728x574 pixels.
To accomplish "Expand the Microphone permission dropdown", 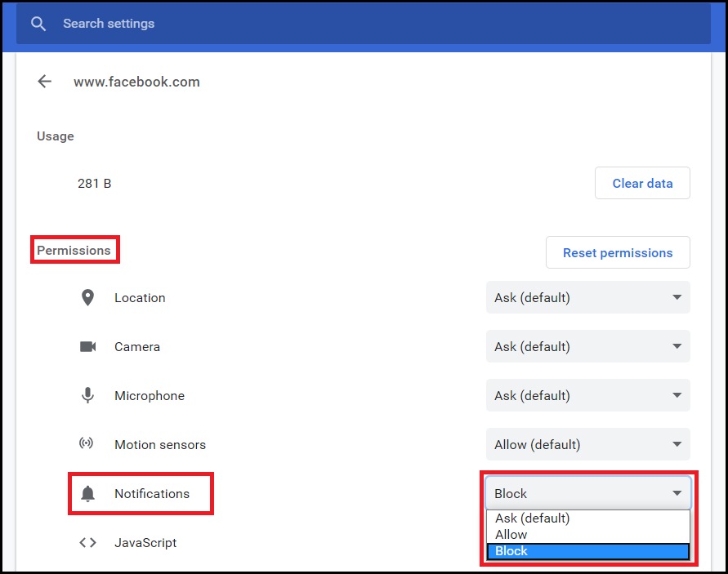I will [x=587, y=396].
